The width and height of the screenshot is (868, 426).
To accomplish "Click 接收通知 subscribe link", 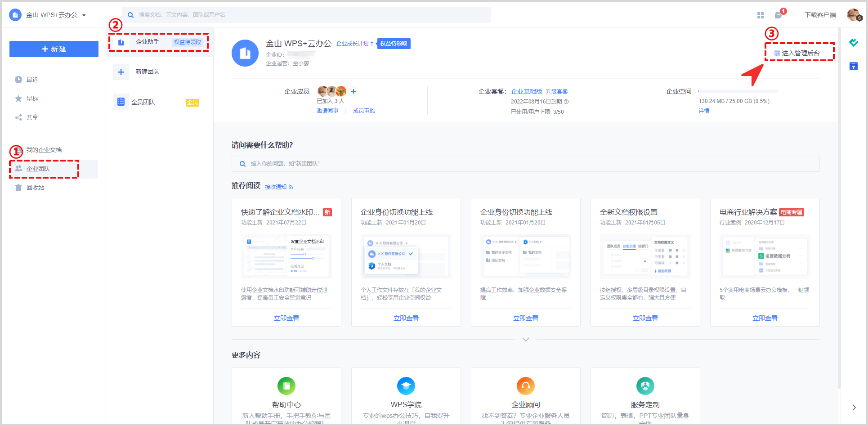I will (x=279, y=187).
